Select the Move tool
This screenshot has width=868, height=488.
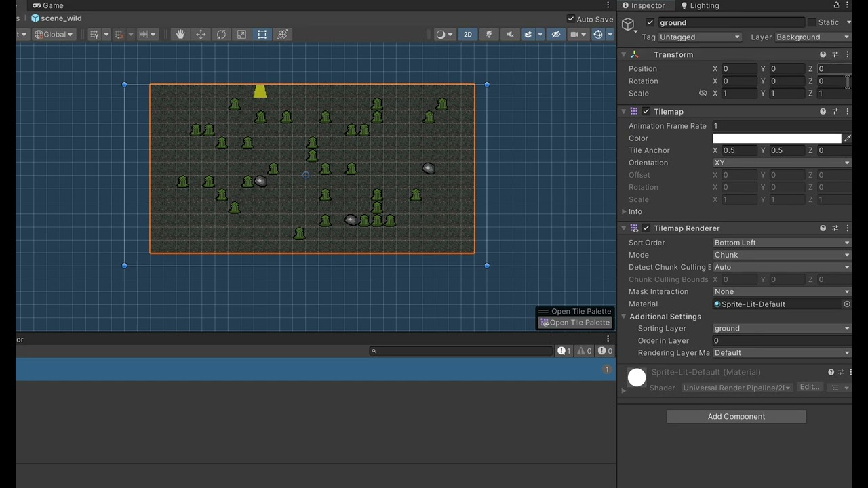point(201,34)
